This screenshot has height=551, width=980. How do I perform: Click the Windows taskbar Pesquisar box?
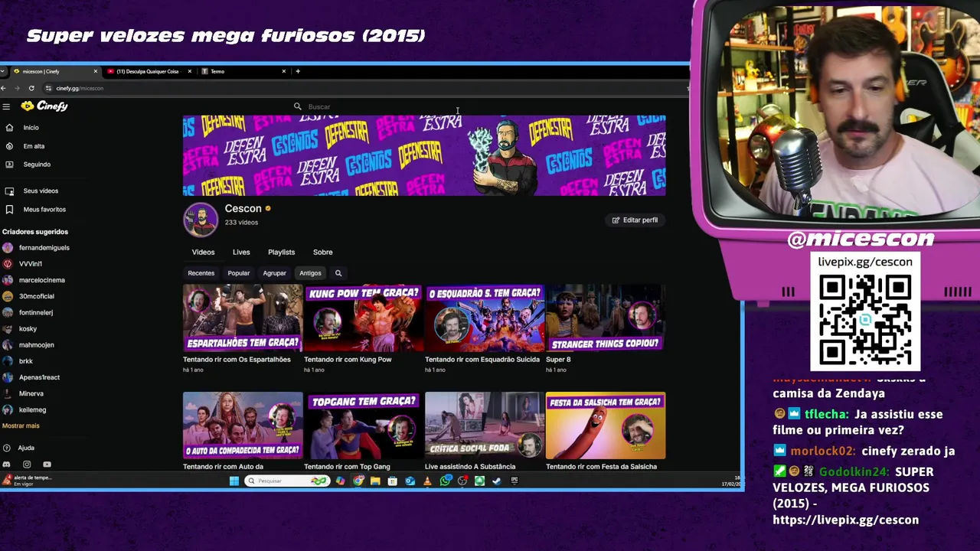[x=287, y=481]
